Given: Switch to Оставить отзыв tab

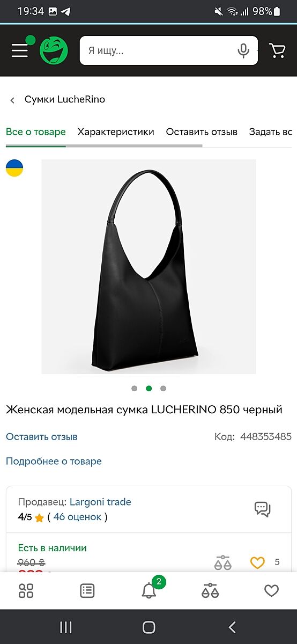Looking at the screenshot, I should point(202,131).
